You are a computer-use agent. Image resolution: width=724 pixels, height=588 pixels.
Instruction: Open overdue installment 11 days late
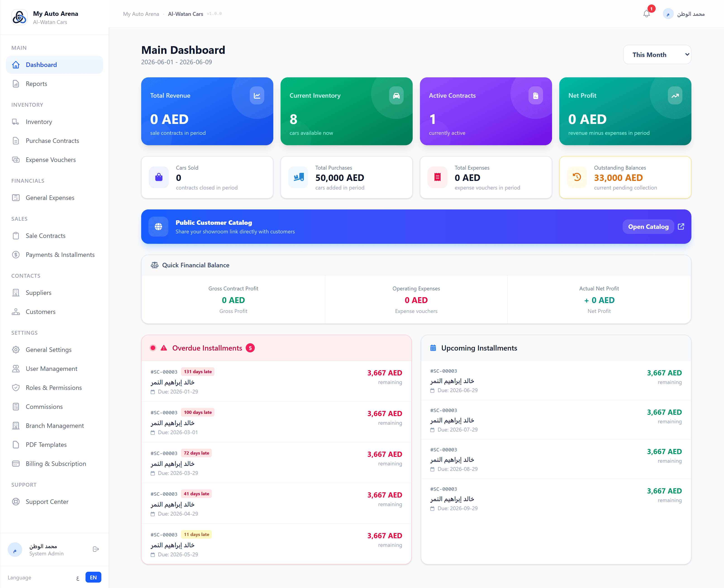click(x=276, y=544)
